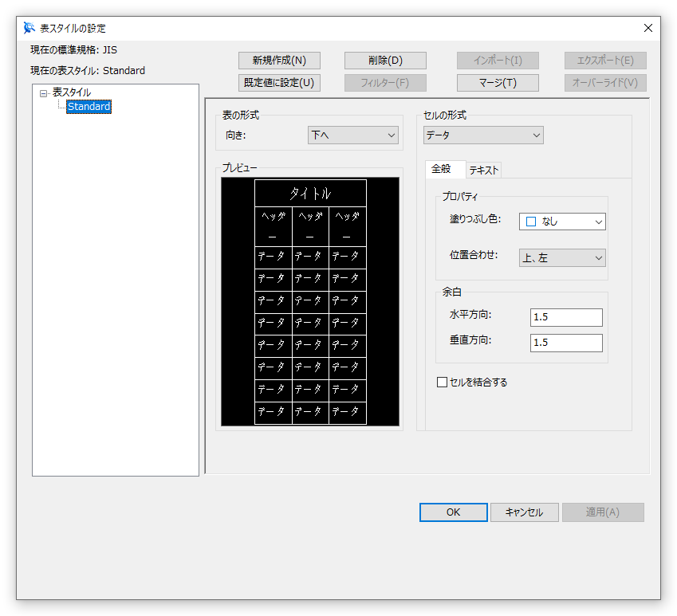
Task: Set current style as default with 既定値に設定
Action: coord(278,82)
